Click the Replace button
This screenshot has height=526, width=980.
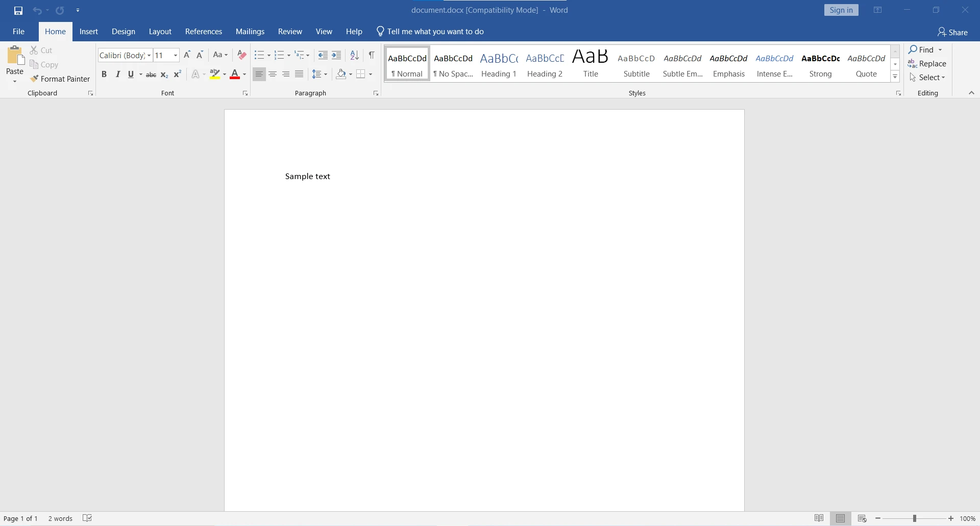tap(927, 64)
